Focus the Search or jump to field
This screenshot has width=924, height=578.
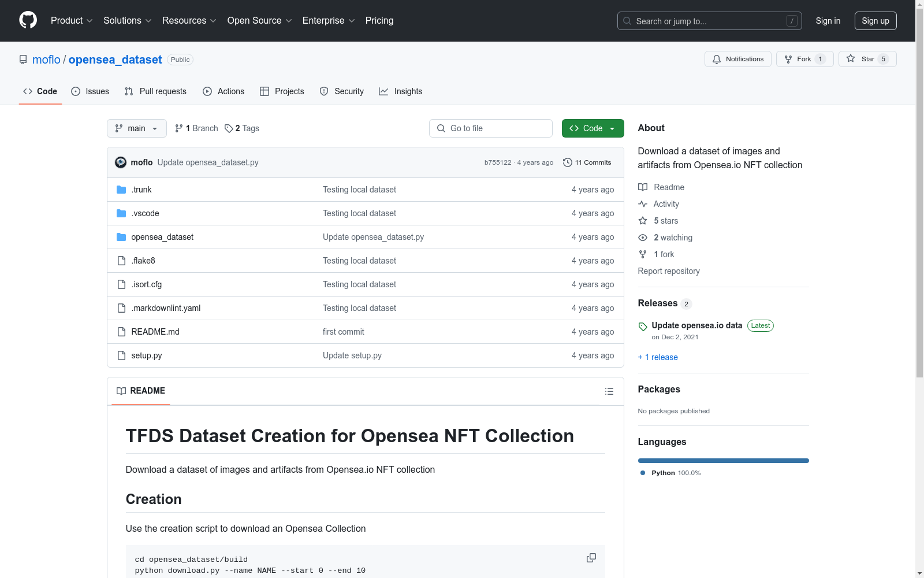point(710,21)
